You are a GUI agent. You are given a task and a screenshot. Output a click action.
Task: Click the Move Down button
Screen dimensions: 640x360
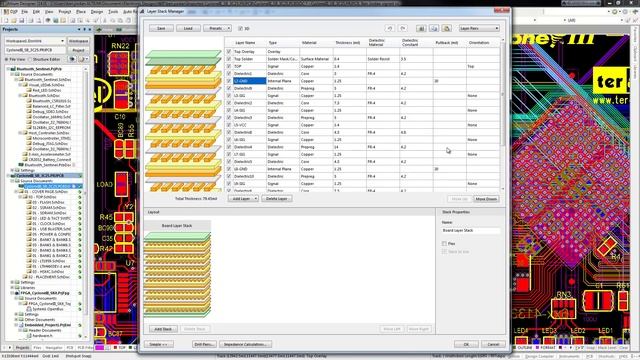486,199
